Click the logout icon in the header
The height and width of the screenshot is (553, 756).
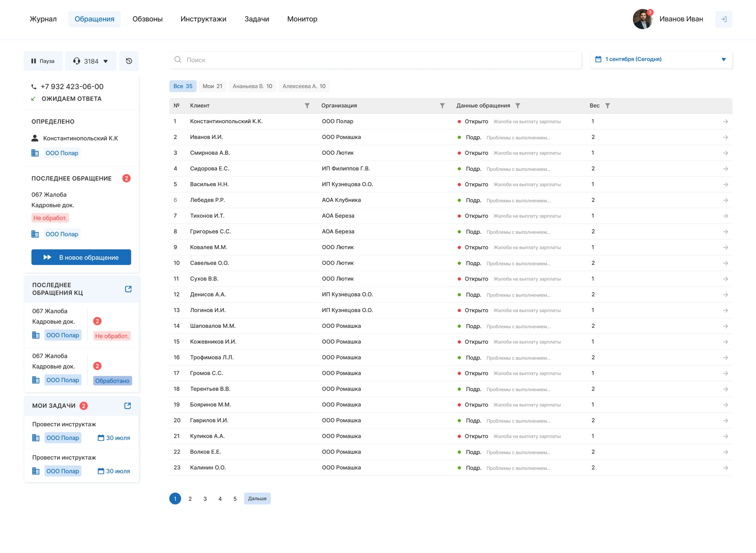pos(724,19)
